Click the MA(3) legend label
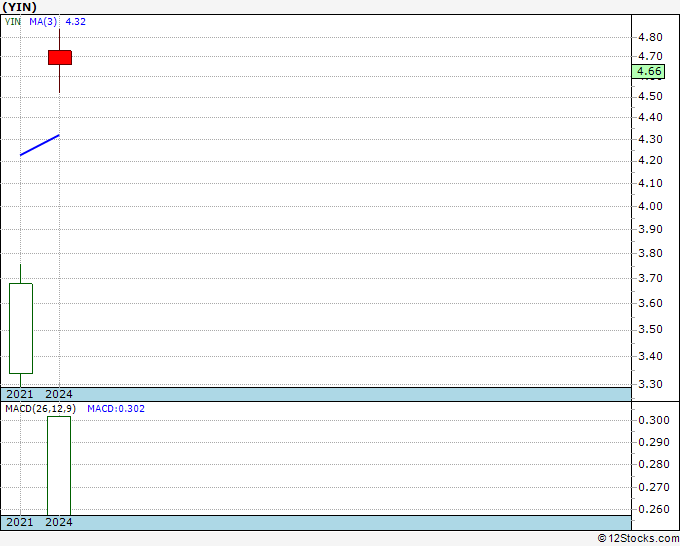Viewport: 680px width, 546px height. point(43,22)
